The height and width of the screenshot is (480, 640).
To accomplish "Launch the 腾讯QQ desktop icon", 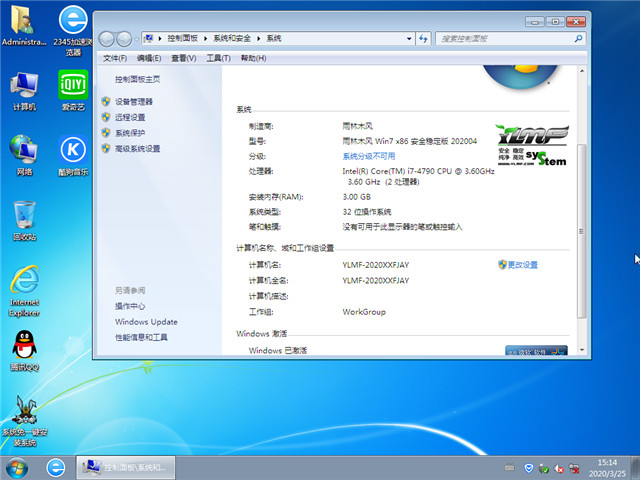I will point(24,351).
